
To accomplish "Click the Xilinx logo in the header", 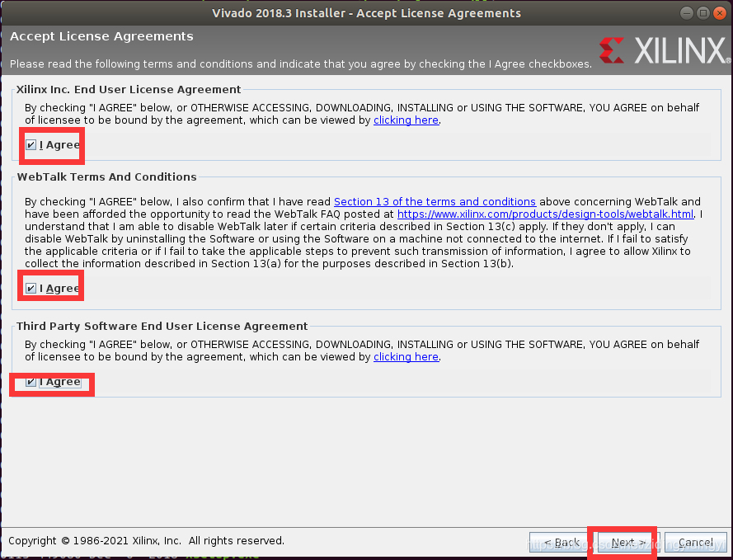I will click(x=665, y=50).
